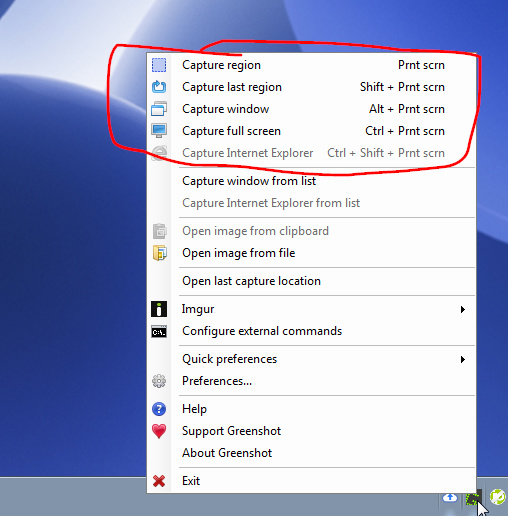Select Open image from file

(311, 253)
